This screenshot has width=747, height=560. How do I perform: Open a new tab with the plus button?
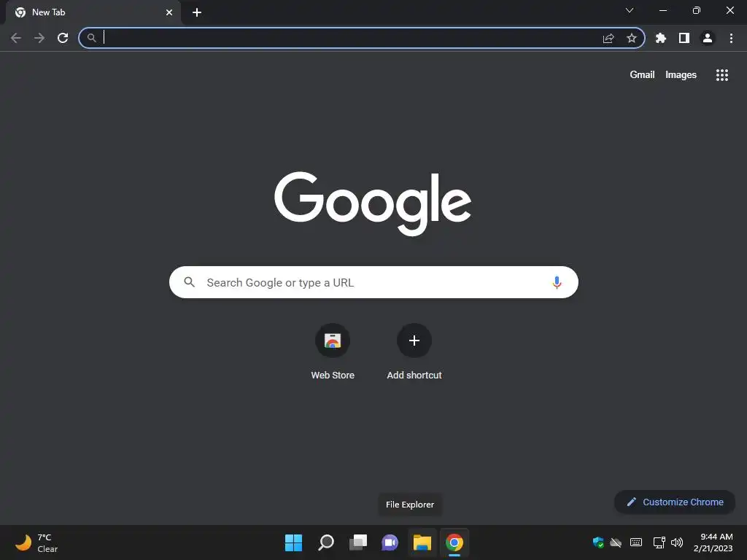pos(197,12)
